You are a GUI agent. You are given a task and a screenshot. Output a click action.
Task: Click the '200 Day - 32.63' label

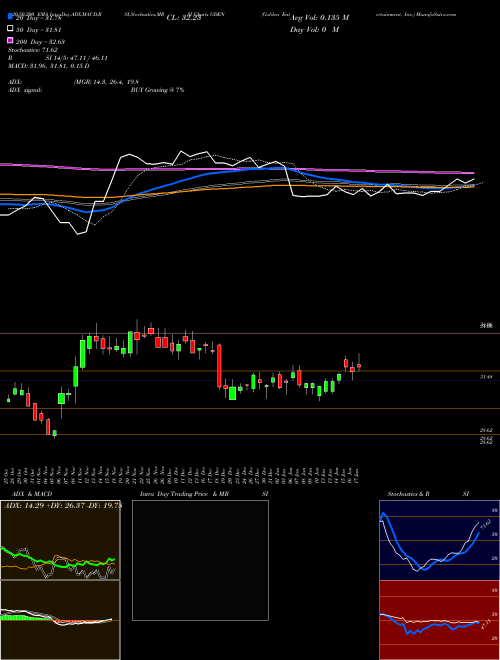click(x=40, y=42)
